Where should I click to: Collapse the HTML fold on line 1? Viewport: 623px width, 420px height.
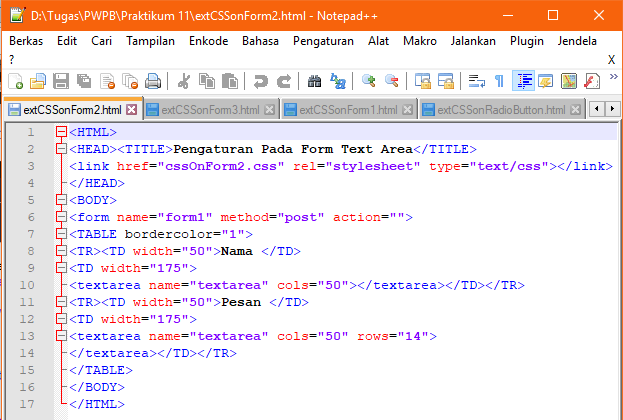[61, 132]
